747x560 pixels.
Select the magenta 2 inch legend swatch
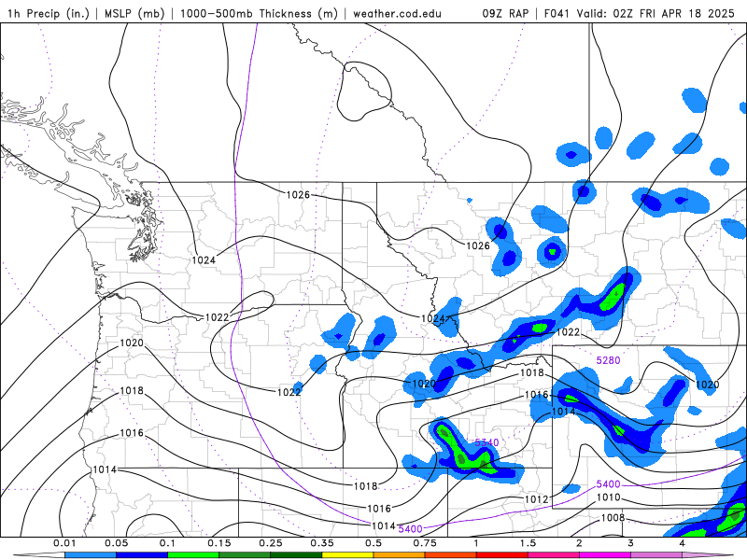point(605,555)
